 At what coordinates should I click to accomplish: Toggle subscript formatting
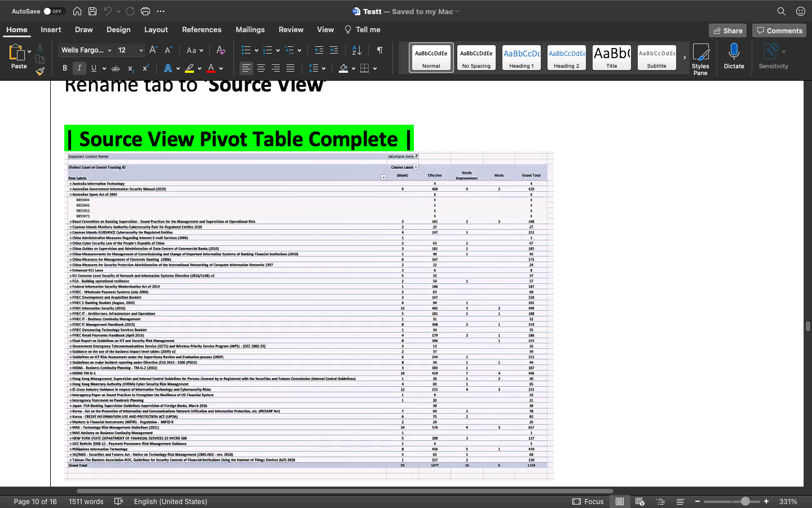point(130,68)
